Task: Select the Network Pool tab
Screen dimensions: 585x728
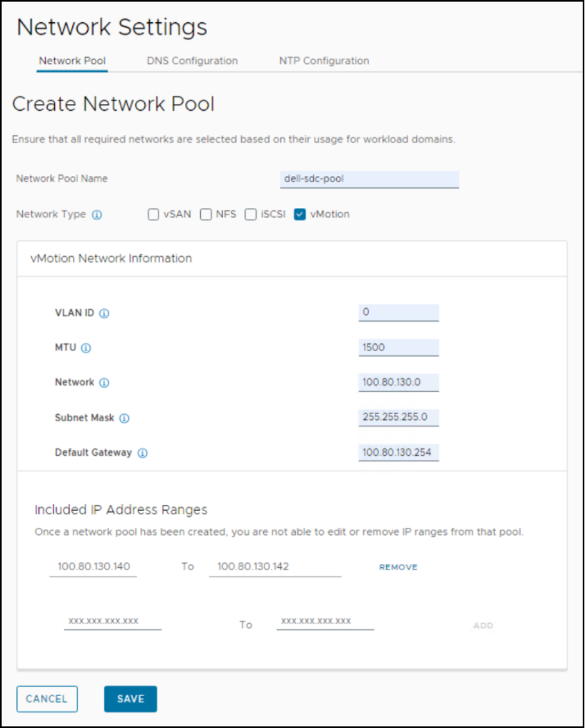Action: [x=72, y=61]
